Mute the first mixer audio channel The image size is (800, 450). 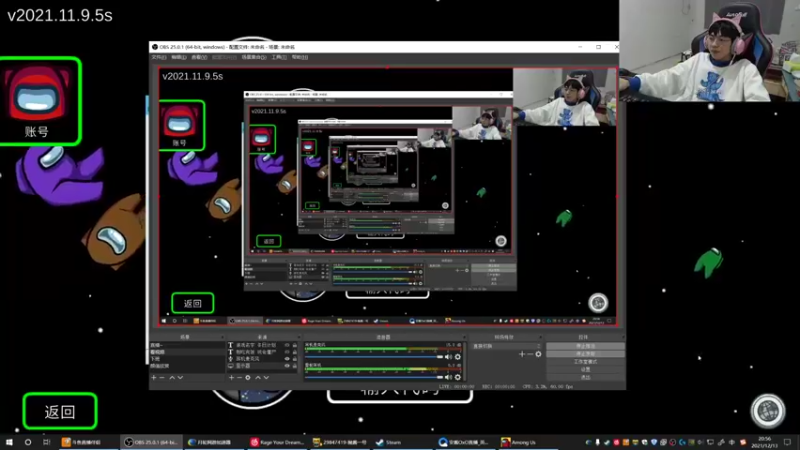point(448,357)
